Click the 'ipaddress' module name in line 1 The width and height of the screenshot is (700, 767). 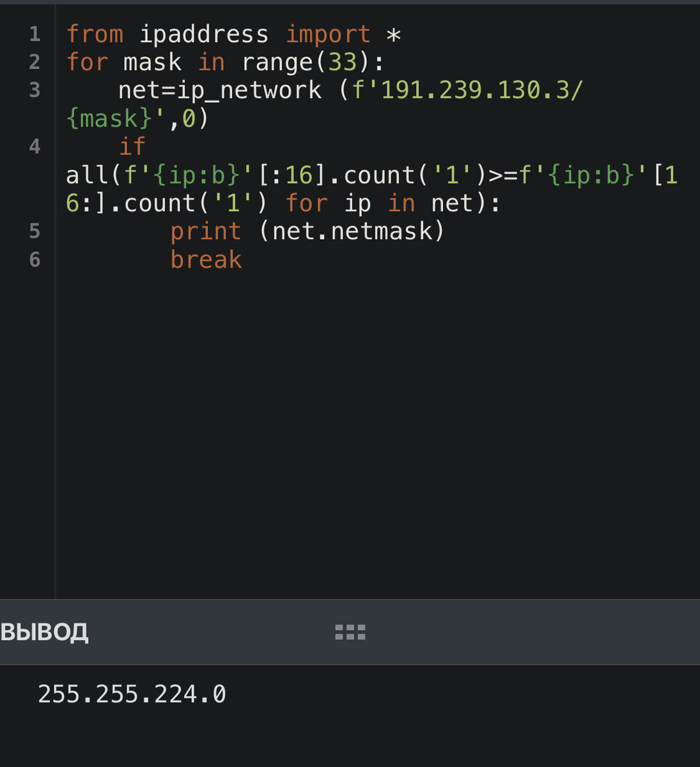[x=204, y=35]
